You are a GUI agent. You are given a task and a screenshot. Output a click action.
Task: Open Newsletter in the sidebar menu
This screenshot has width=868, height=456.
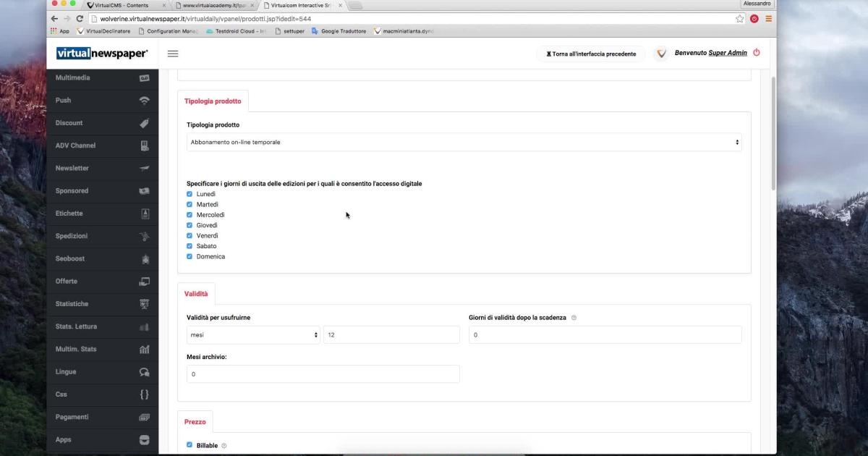tap(72, 168)
